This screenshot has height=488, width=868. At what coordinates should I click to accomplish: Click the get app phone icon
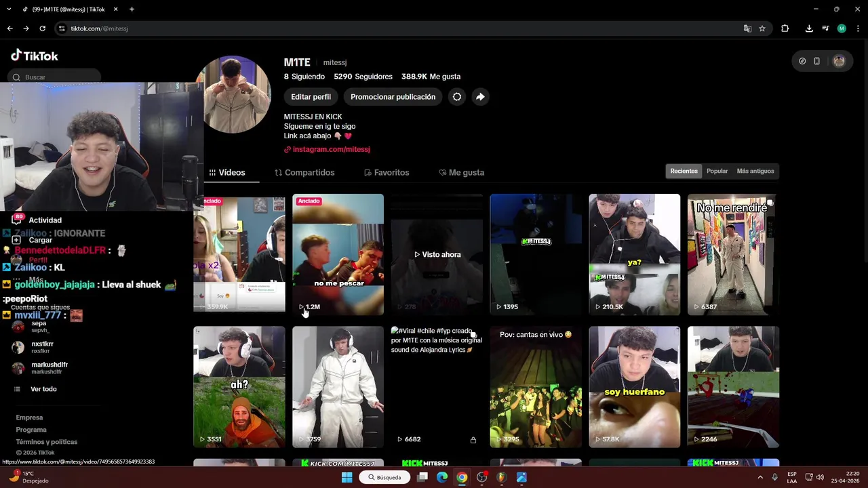click(816, 61)
